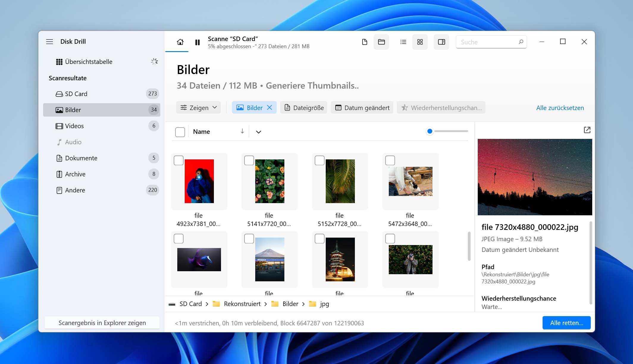Image resolution: width=633 pixels, height=364 pixels.
Task: Open Videos category
Action: click(102, 126)
